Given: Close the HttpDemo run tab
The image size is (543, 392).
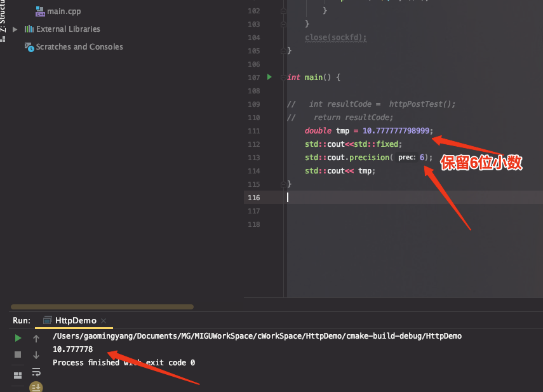Looking at the screenshot, I should (x=103, y=321).
